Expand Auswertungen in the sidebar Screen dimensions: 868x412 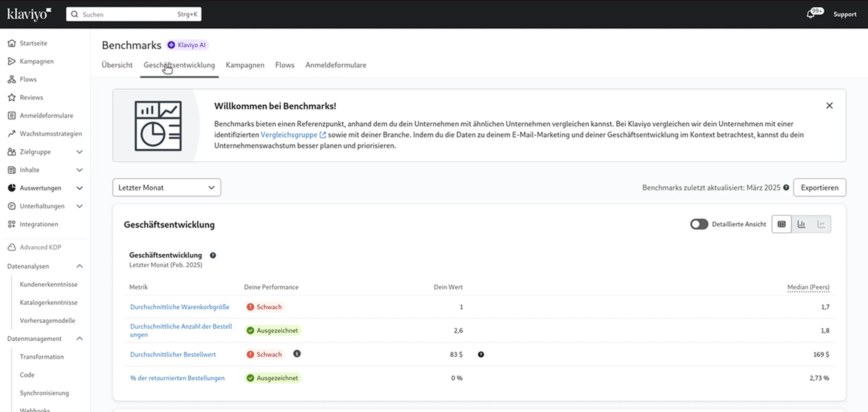tap(79, 188)
